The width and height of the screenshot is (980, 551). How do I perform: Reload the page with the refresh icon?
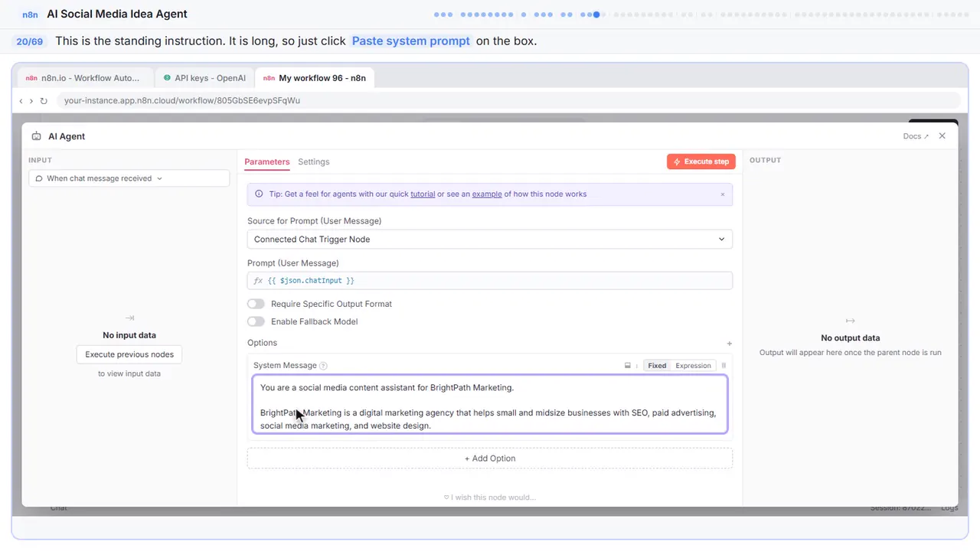[44, 100]
